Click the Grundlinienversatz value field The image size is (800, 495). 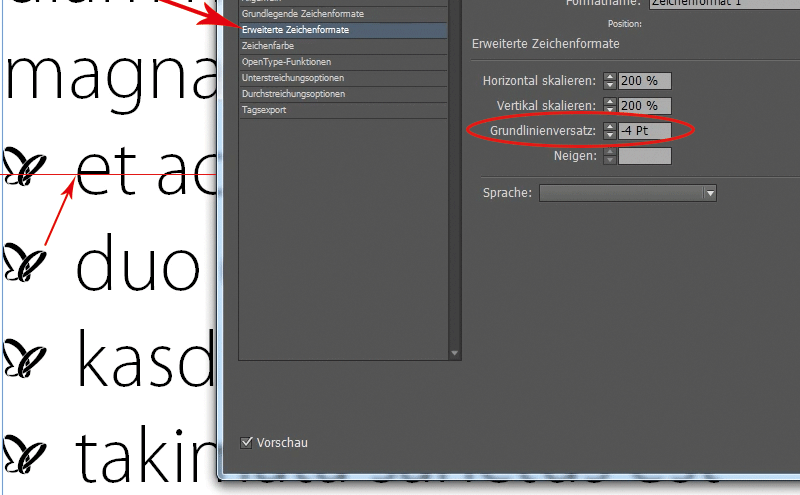pos(645,131)
